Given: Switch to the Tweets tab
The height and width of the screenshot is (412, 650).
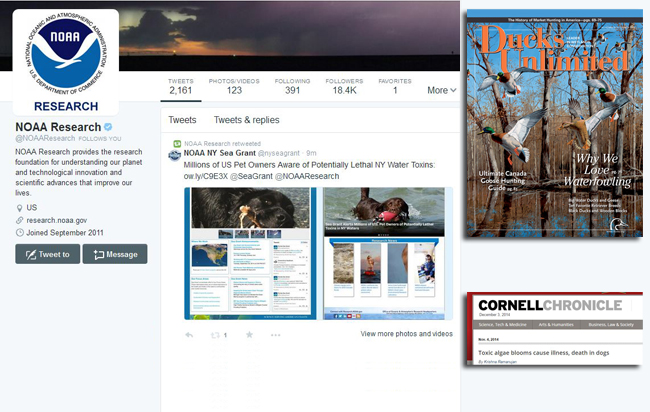Looking at the screenshot, I should point(182,120).
